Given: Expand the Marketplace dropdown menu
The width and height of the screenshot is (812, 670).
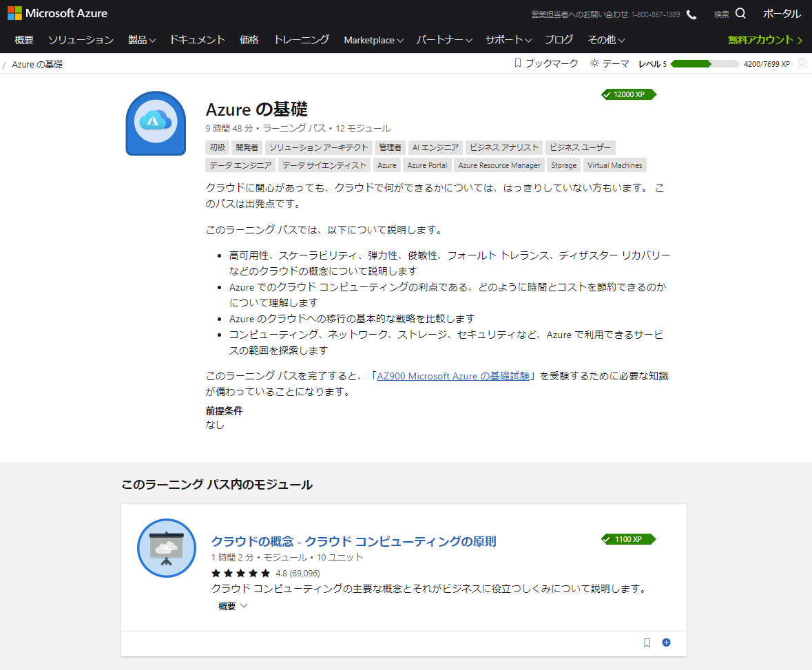Looking at the screenshot, I should [373, 40].
